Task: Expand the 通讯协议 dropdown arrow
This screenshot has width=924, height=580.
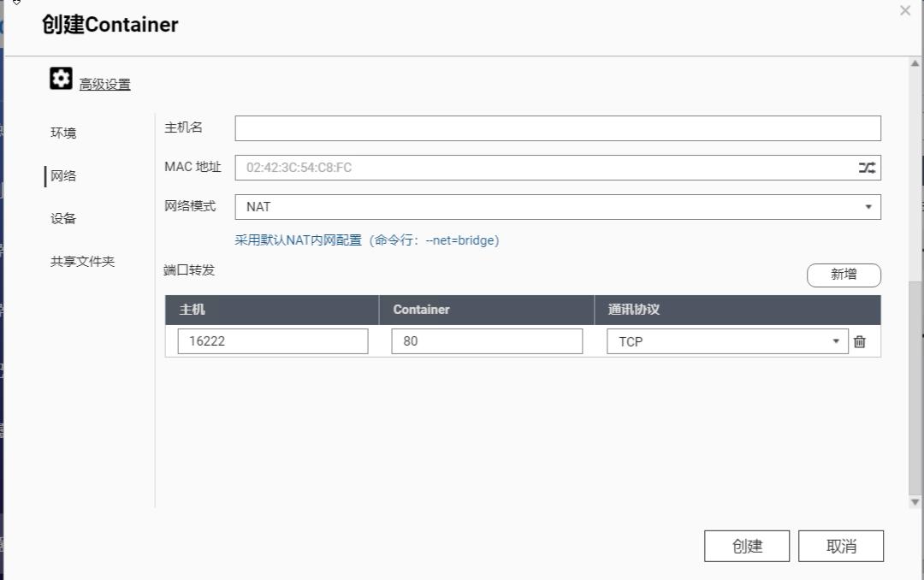Action: pyautogui.click(x=836, y=340)
